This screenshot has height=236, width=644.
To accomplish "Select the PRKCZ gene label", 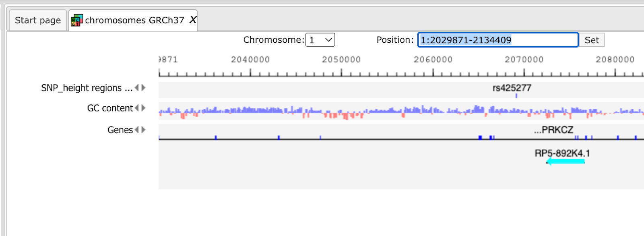I will [554, 130].
